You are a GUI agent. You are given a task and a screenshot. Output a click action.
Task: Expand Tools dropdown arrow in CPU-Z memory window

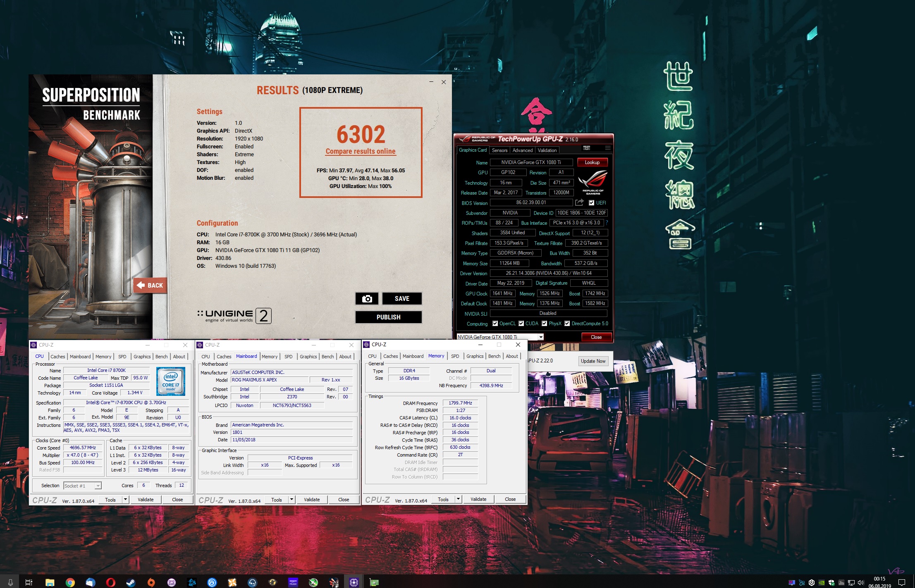pos(458,499)
